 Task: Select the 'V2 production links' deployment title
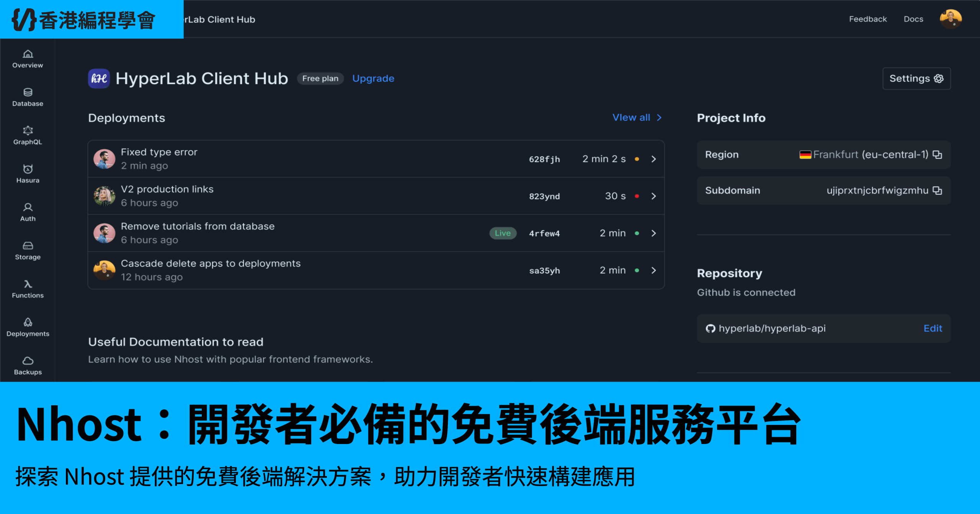[167, 189]
